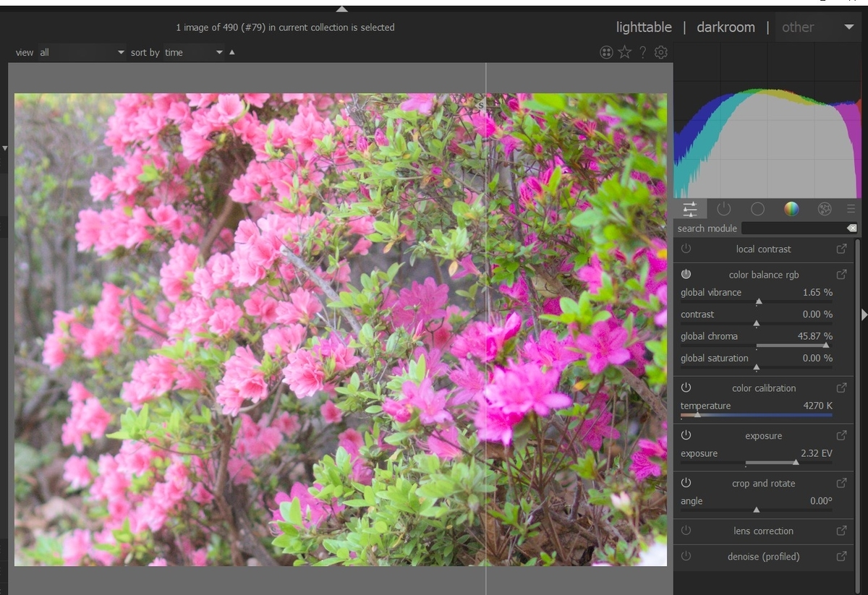Enable the denoise (profiled) module
This screenshot has width=868, height=595.
686,557
